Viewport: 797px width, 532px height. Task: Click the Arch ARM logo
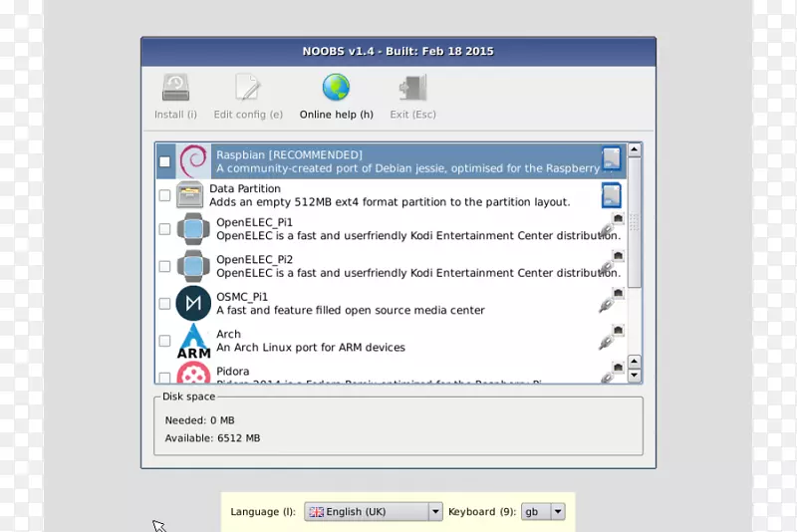193,341
